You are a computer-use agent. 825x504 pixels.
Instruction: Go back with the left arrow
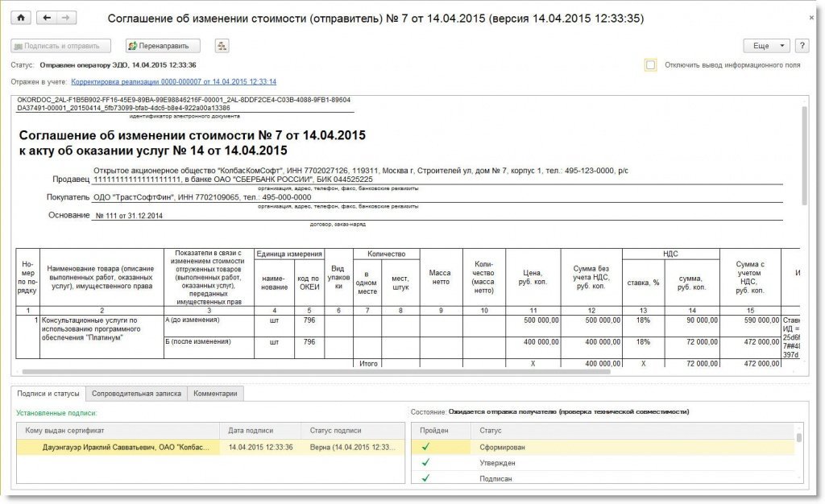(48, 18)
